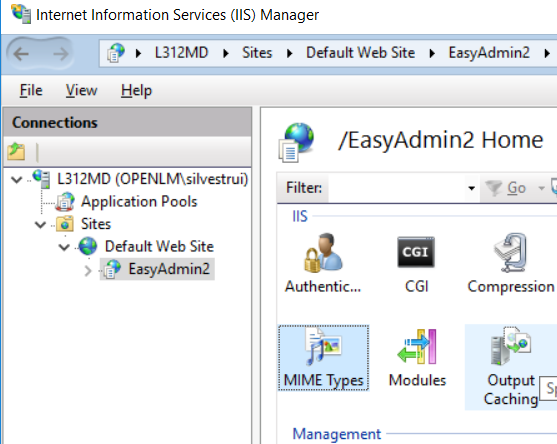
Task: Collapse the Default Web Site node
Action: (x=64, y=247)
